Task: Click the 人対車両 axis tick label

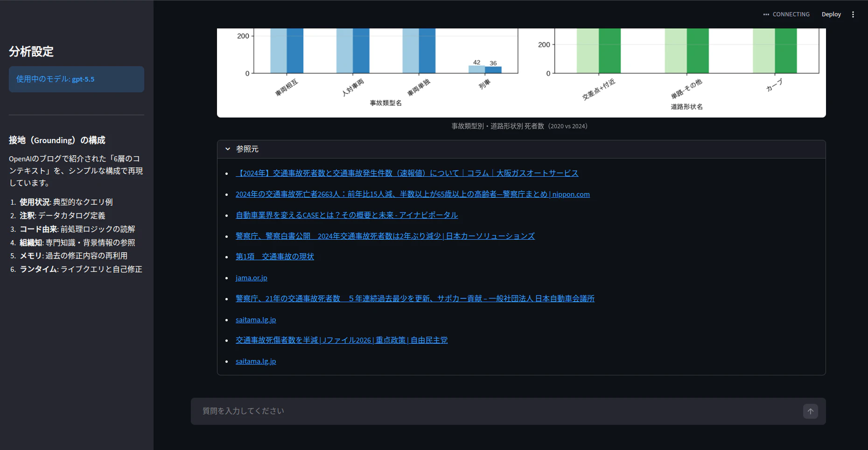Action: [353, 88]
